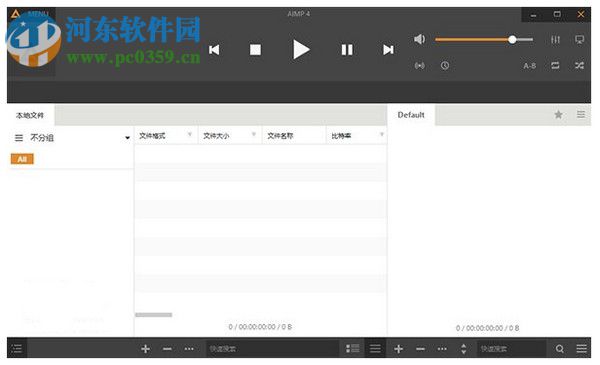Pause the current track
Image resolution: width=600 pixels, height=365 pixels.
tap(347, 50)
